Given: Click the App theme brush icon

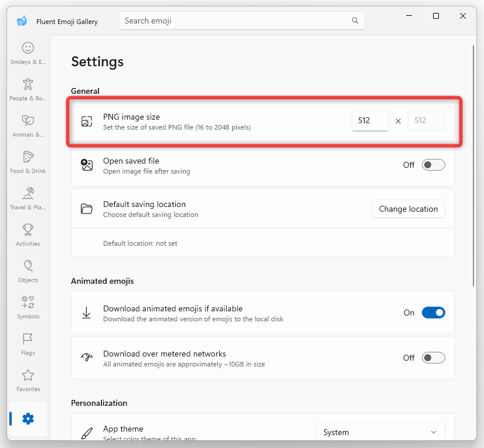Looking at the screenshot, I should (x=87, y=433).
